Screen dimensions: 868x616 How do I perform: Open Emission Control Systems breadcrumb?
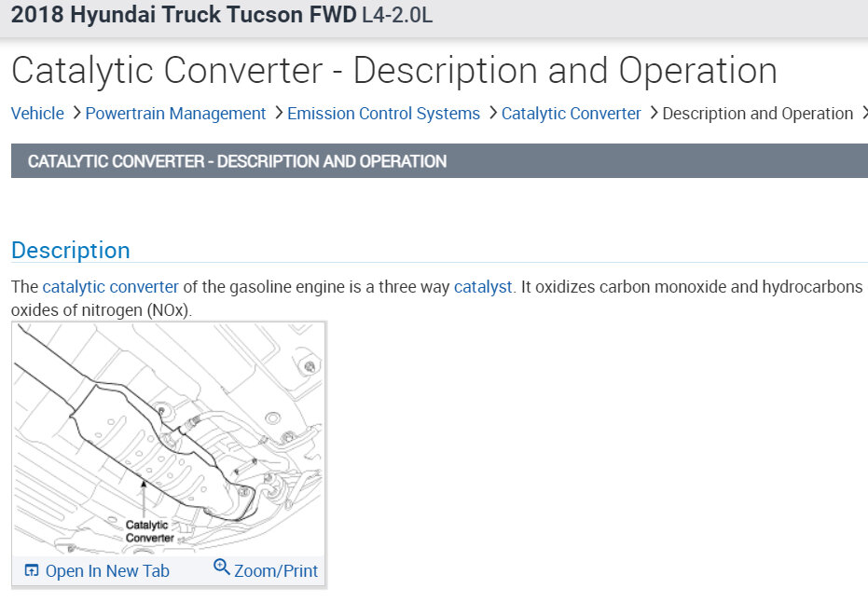point(383,114)
